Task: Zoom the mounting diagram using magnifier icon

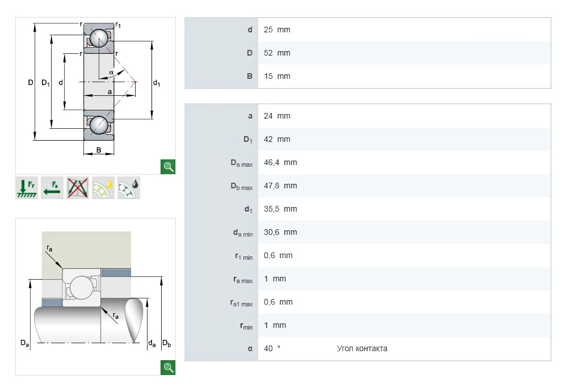Action: [x=168, y=368]
